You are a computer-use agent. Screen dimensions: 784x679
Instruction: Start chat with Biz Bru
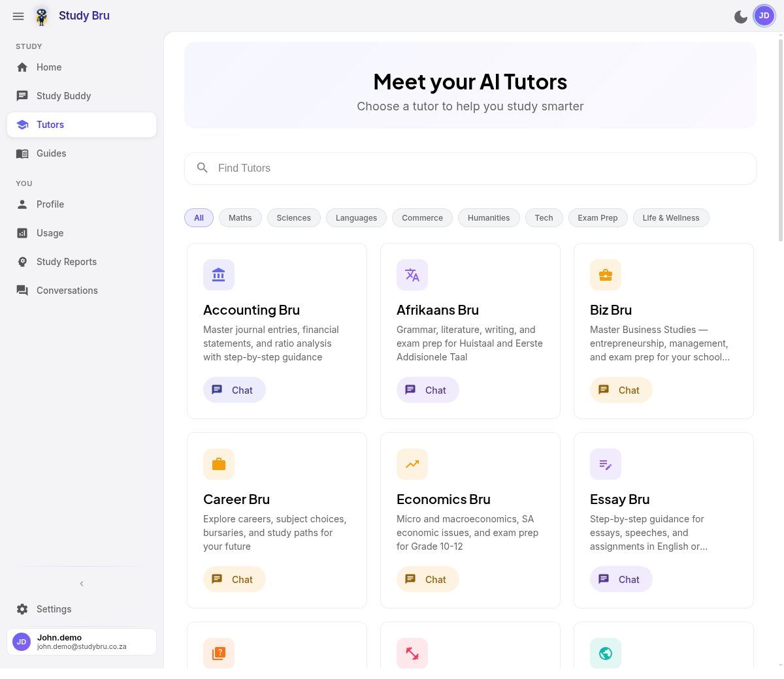(621, 390)
